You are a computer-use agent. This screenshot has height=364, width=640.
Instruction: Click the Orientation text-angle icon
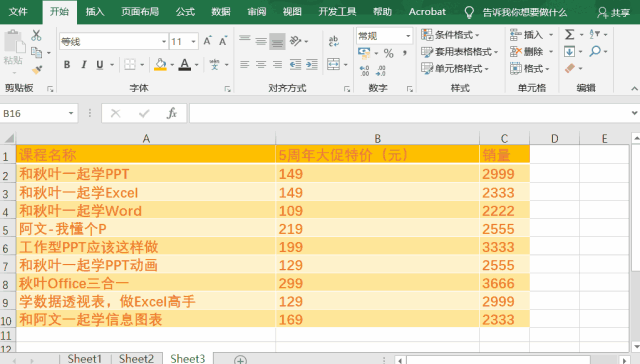click(296, 41)
